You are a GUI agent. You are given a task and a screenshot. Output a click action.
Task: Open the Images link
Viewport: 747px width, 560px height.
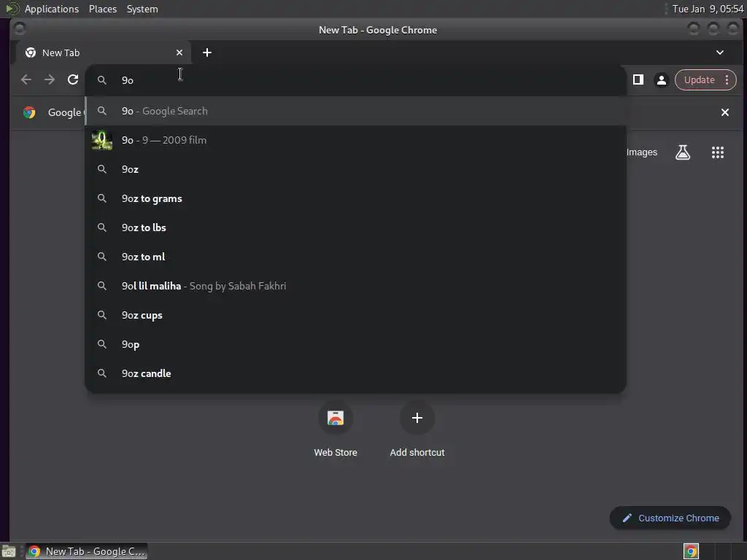[642, 152]
